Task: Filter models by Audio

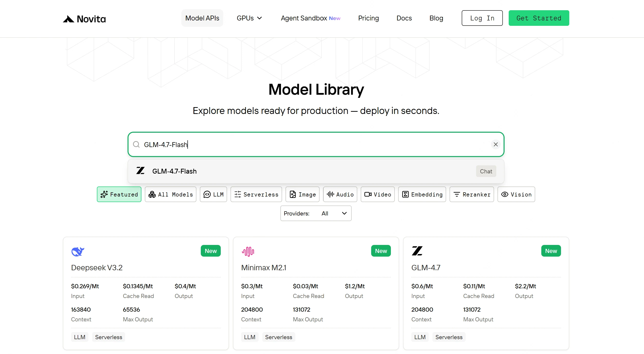Action: point(340,194)
